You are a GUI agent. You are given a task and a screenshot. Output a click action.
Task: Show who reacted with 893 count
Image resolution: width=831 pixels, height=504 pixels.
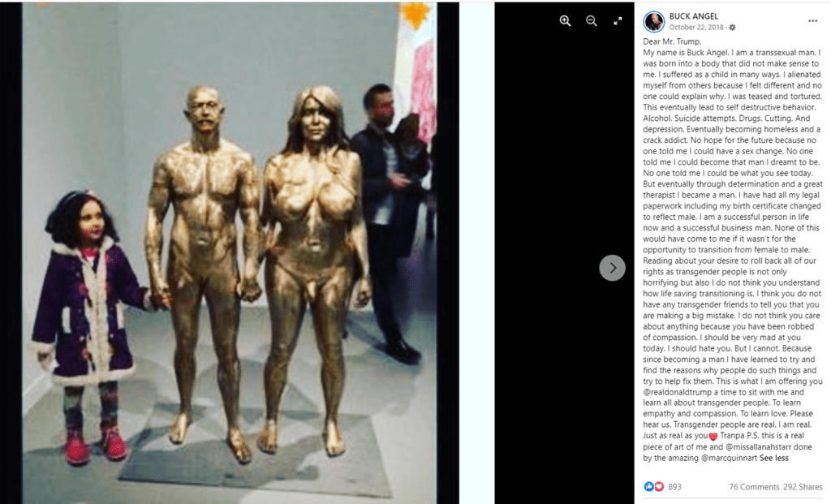point(674,486)
